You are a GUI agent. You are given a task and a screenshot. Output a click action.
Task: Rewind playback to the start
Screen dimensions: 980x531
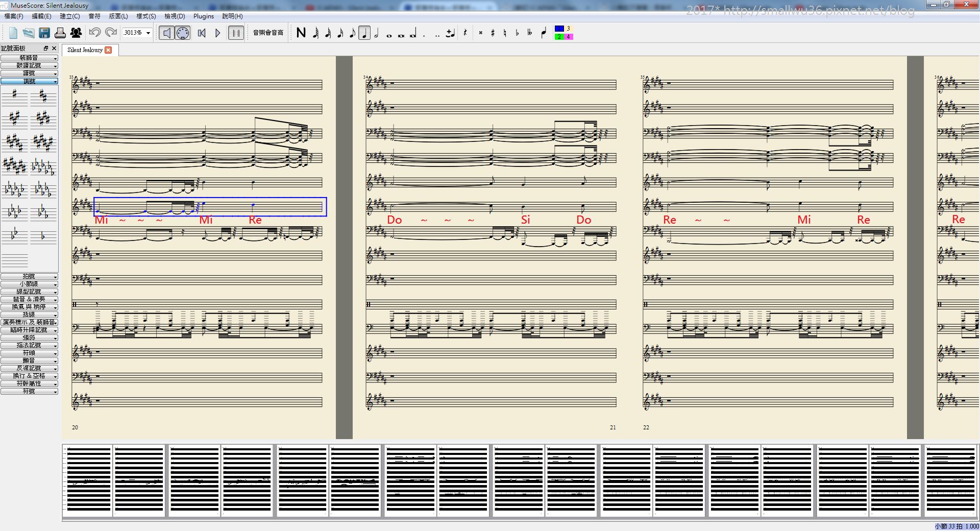(202, 33)
